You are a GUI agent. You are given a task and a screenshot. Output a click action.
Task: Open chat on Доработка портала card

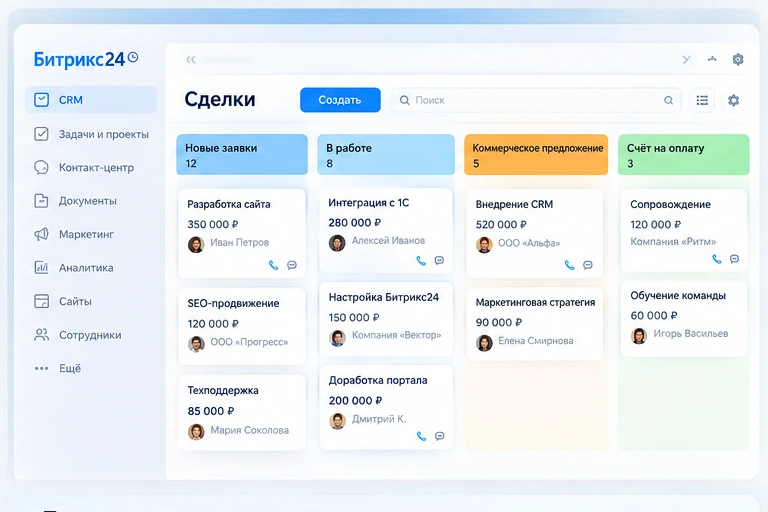(x=439, y=436)
